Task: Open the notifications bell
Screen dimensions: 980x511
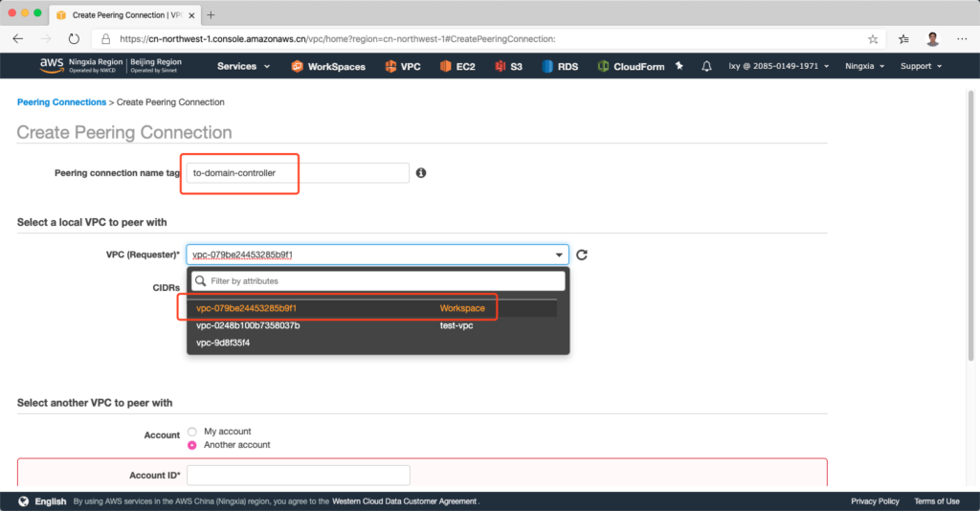Action: coord(706,66)
